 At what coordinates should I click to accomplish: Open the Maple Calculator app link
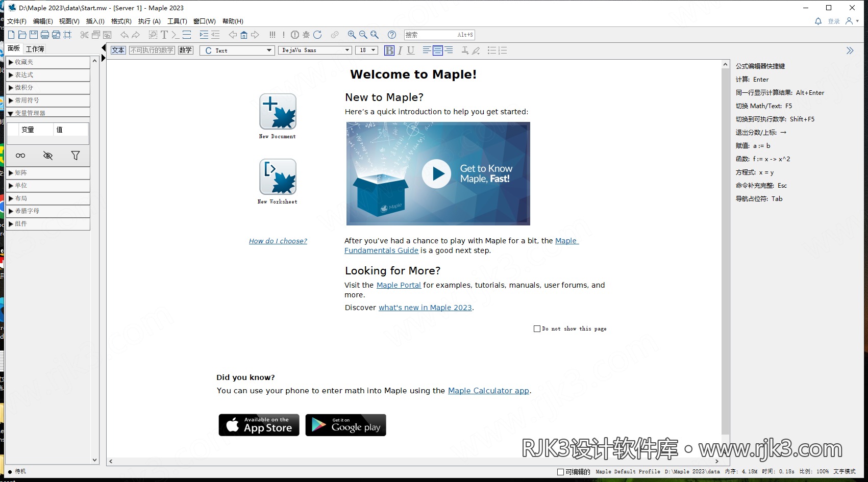tap(488, 391)
